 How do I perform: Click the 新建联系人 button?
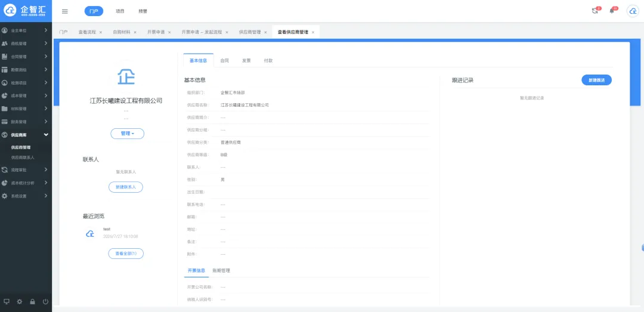point(126,187)
